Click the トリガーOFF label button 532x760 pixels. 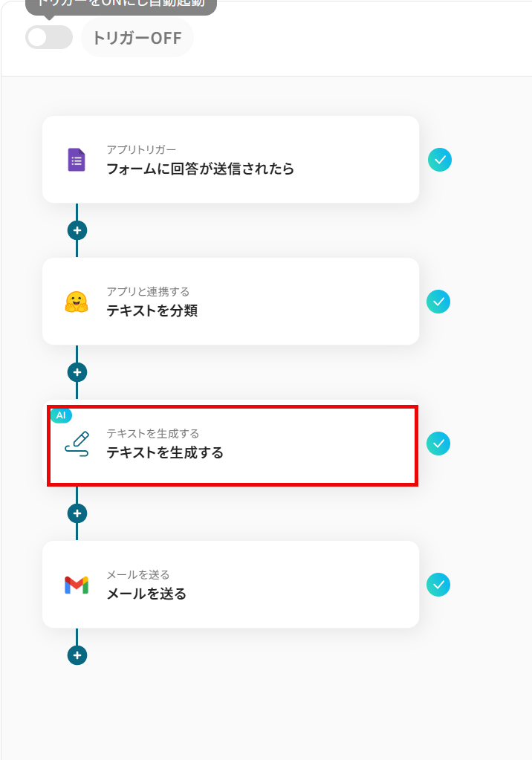pyautogui.click(x=137, y=38)
